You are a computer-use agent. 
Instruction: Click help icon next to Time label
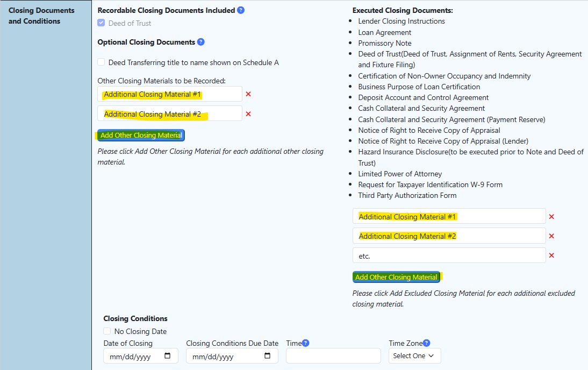click(x=305, y=343)
